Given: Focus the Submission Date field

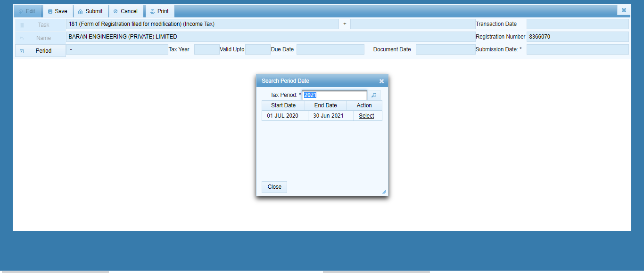Looking at the screenshot, I should pos(578,49).
